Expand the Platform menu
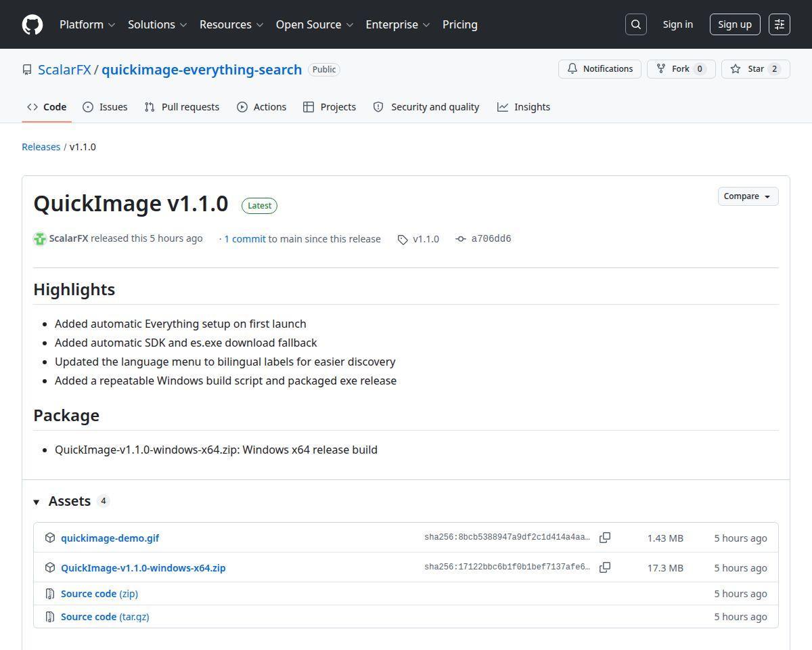The width and height of the screenshot is (812, 650). pyautogui.click(x=87, y=24)
